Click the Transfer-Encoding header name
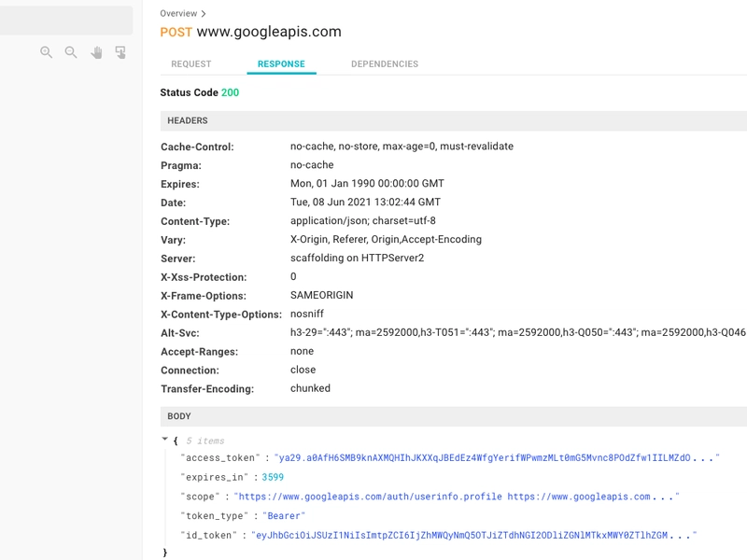 tap(207, 388)
